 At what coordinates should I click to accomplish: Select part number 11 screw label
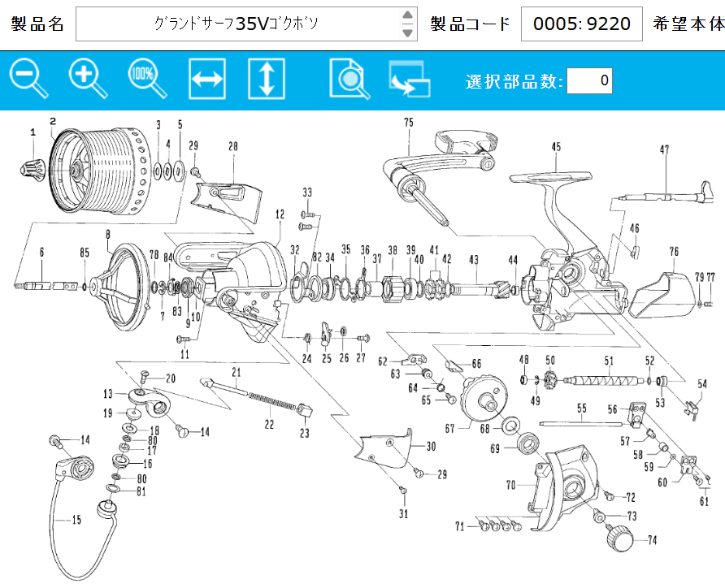pyautogui.click(x=185, y=354)
